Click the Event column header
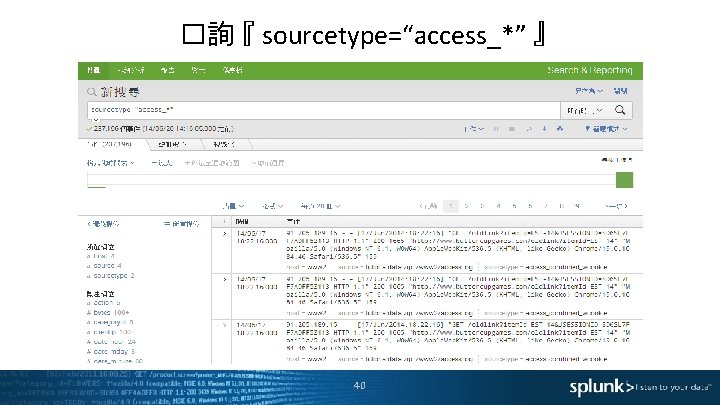Screen dimensions: 720x405 [x=293, y=221]
